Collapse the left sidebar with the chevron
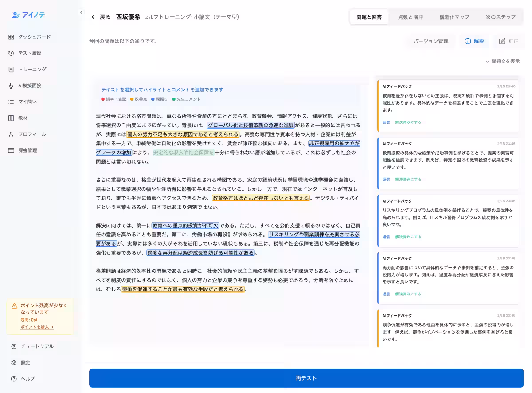This screenshot has width=532, height=393. coord(81,12)
